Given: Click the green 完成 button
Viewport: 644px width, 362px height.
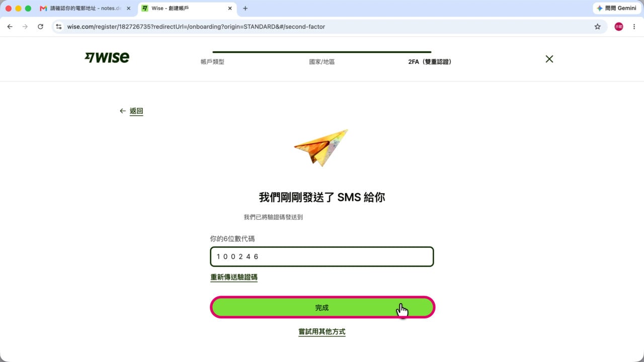Looking at the screenshot, I should 322,307.
